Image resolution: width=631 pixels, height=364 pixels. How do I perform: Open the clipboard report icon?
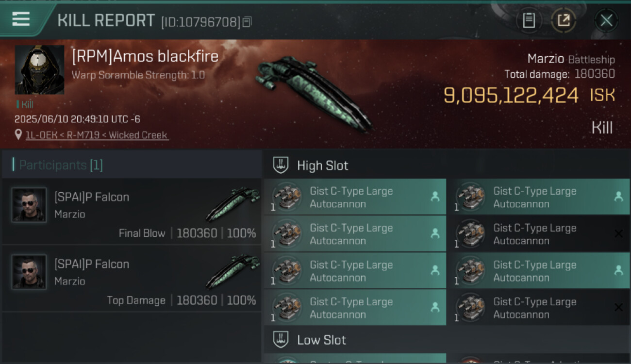(x=529, y=20)
